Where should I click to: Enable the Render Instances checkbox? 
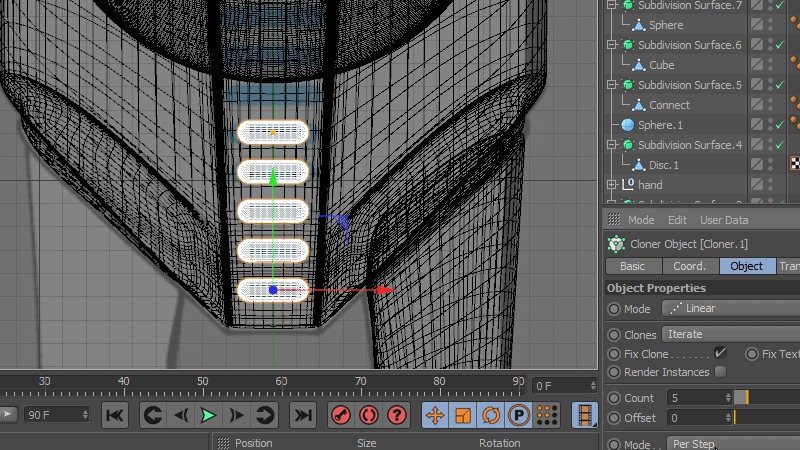coord(721,372)
